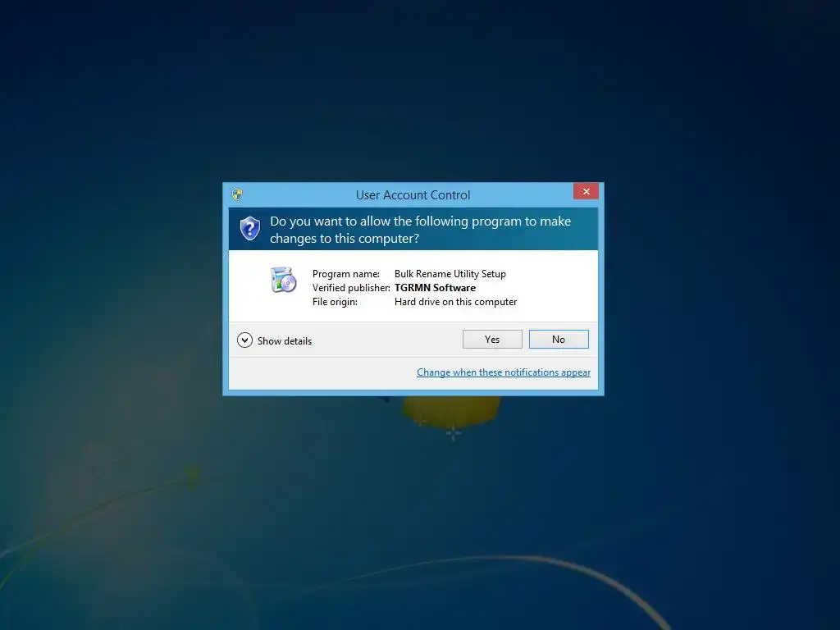Click Yes to allow the program
840x630 pixels.
coord(492,339)
